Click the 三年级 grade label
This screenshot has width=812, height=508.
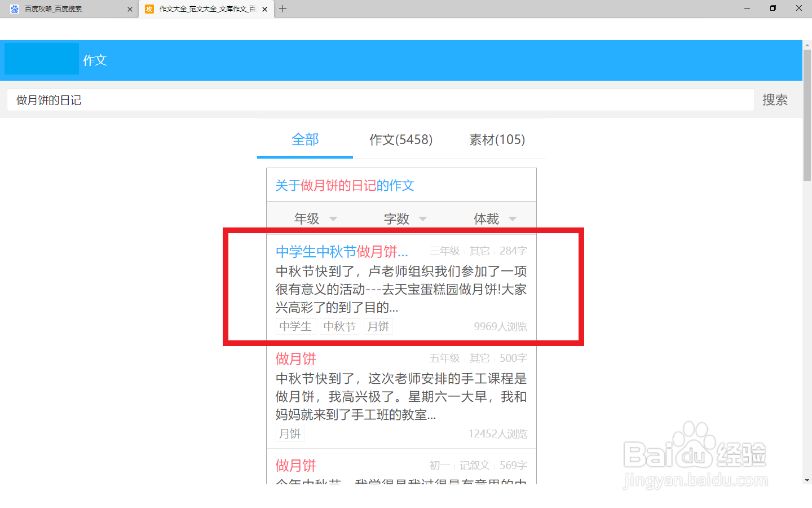[445, 251]
